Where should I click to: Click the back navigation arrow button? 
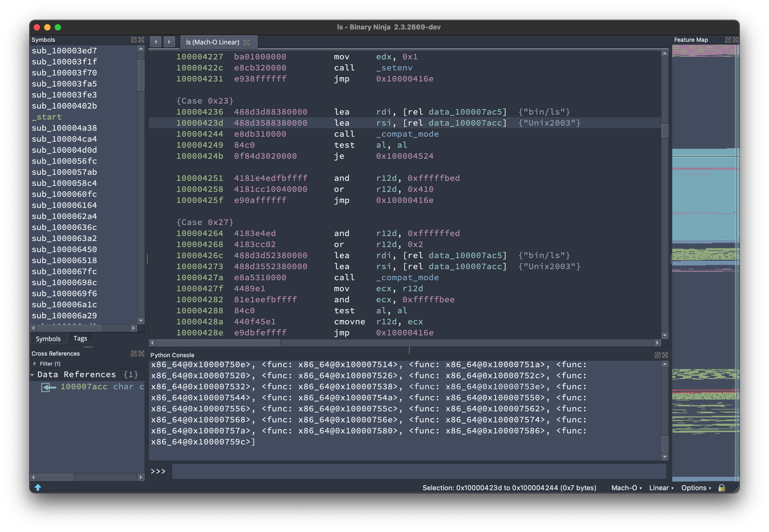(x=156, y=42)
